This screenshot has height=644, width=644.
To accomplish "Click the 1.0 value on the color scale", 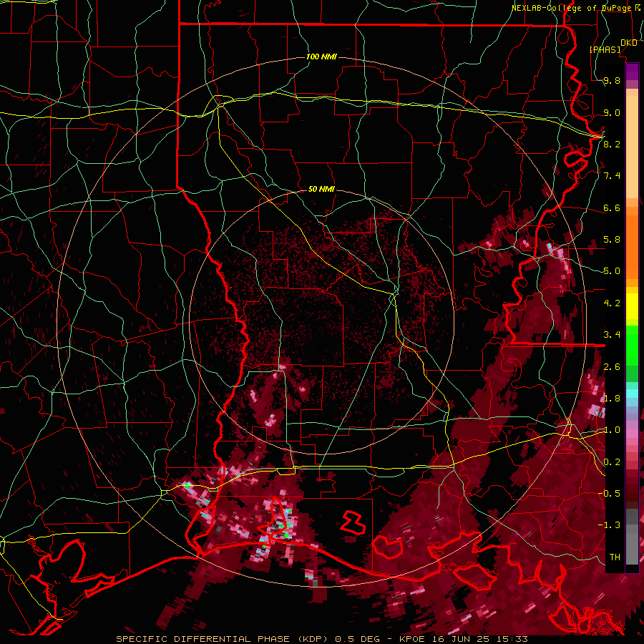I will click(x=612, y=430).
